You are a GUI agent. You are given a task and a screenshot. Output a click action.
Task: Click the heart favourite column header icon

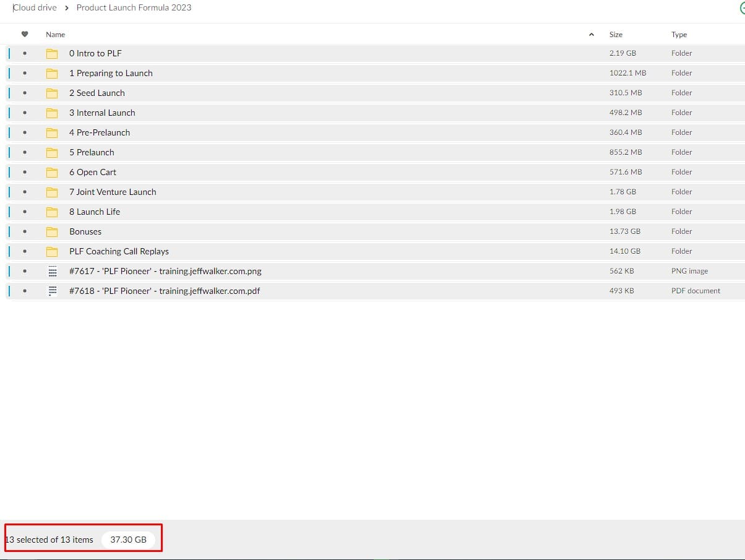coord(25,34)
